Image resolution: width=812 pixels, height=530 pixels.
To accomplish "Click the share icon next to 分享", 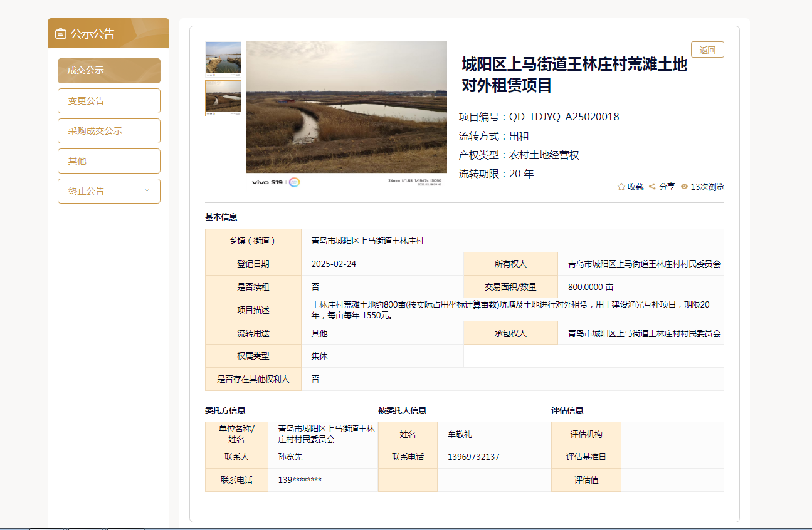I will pyautogui.click(x=652, y=187).
